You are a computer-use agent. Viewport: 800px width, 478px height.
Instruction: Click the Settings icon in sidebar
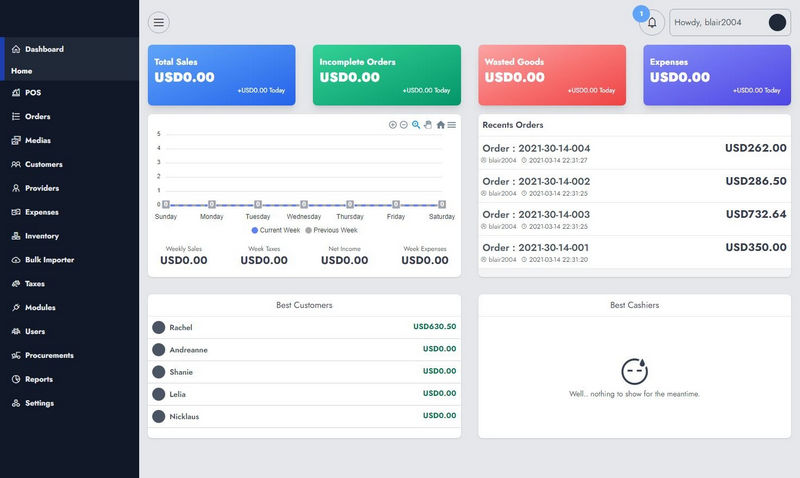click(16, 403)
